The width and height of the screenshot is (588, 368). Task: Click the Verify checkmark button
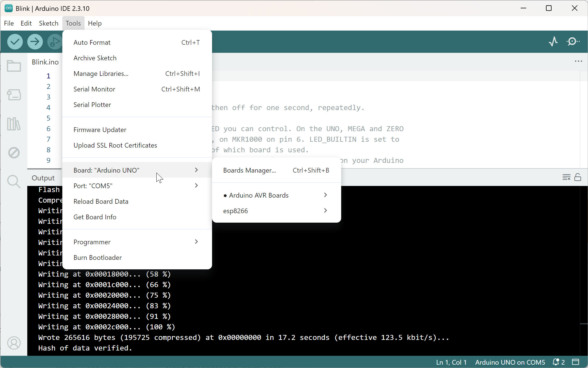(15, 42)
